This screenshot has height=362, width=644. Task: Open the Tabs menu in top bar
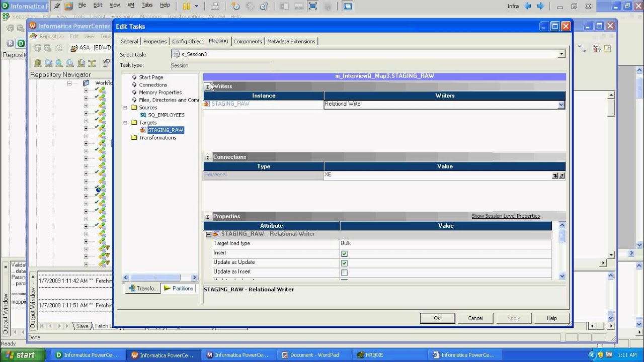pos(147,5)
